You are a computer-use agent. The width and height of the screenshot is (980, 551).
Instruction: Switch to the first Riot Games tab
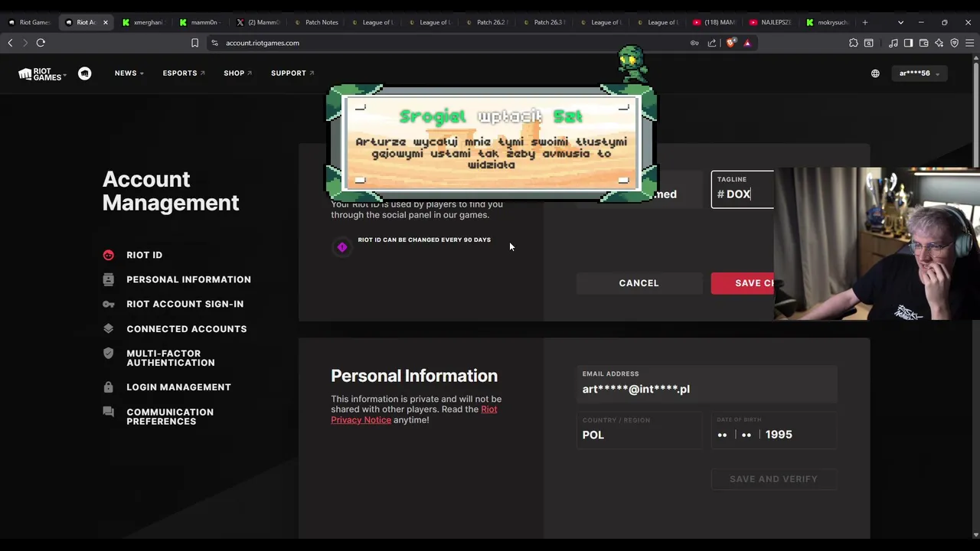31,22
